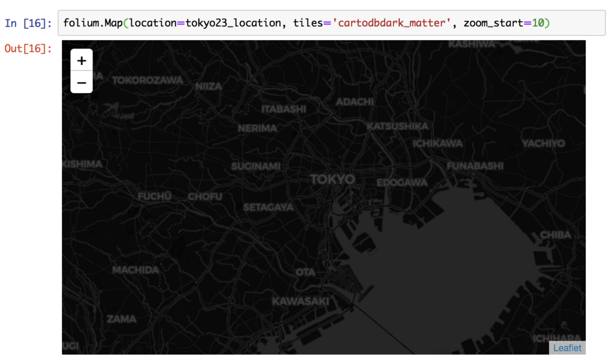This screenshot has width=611, height=364.
Task: Click the KAWASAKI map label
Action: (301, 301)
